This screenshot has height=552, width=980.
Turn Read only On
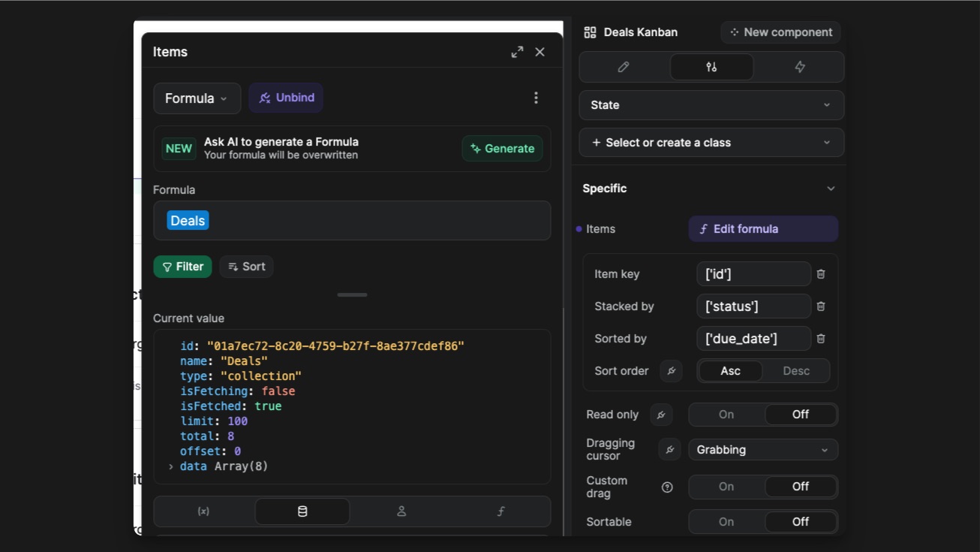[726, 415]
